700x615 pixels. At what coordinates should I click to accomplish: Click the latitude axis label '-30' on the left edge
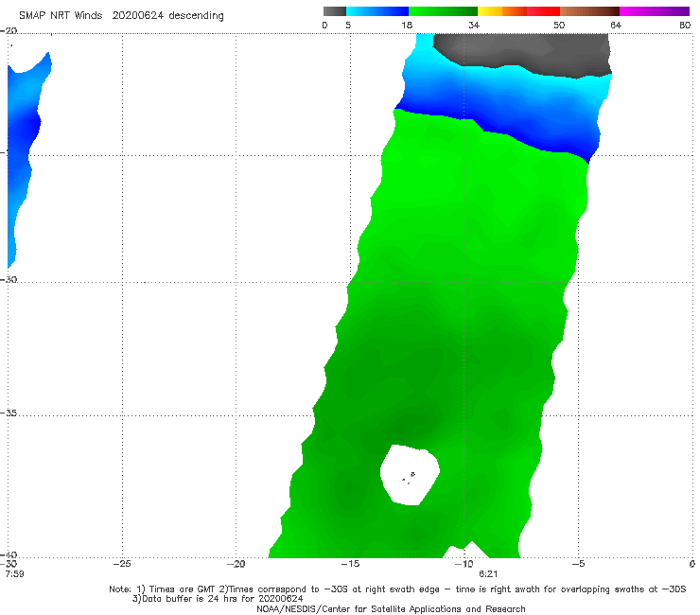(9, 279)
